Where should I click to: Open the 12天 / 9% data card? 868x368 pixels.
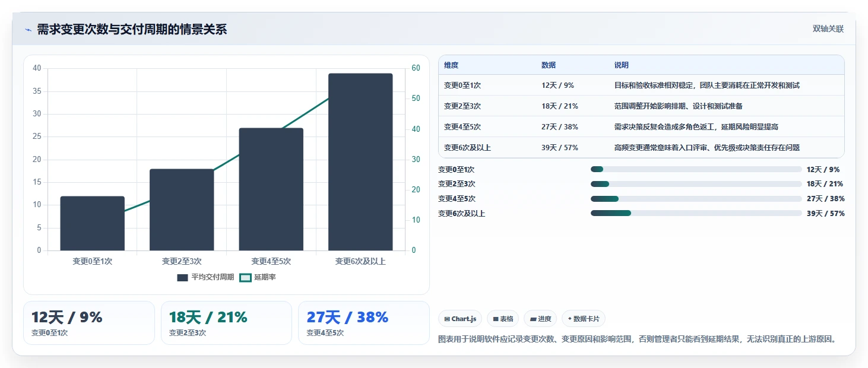(x=89, y=323)
